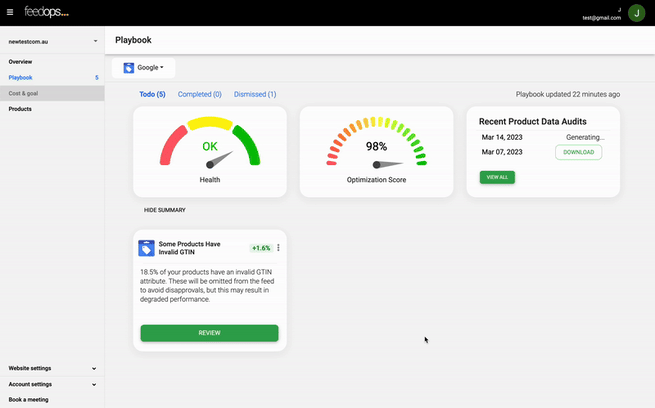
Task: Click Hide Summary toggle text
Action: coord(165,210)
